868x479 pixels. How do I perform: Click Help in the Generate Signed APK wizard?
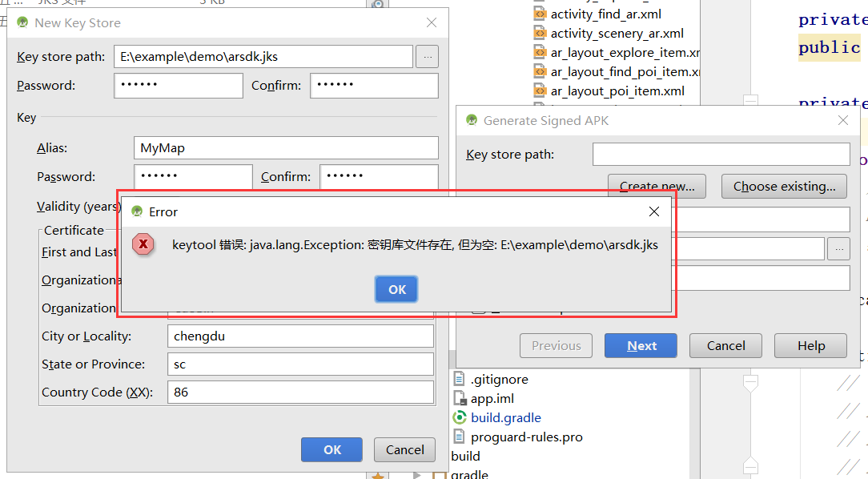coord(810,345)
